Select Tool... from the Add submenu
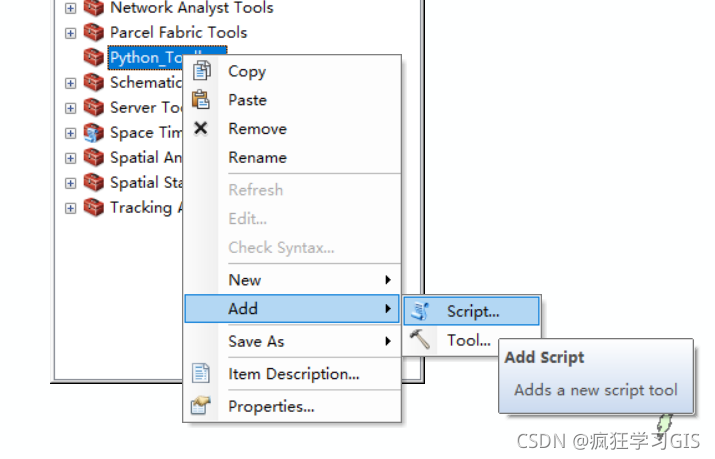The width and height of the screenshot is (715, 459). 468,340
